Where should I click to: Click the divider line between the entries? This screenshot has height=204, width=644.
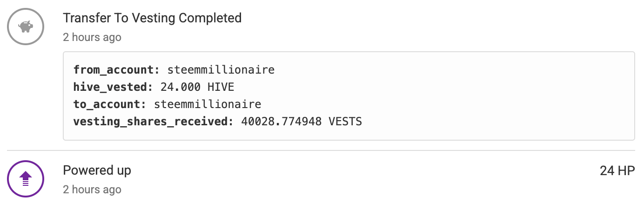pos(321,150)
